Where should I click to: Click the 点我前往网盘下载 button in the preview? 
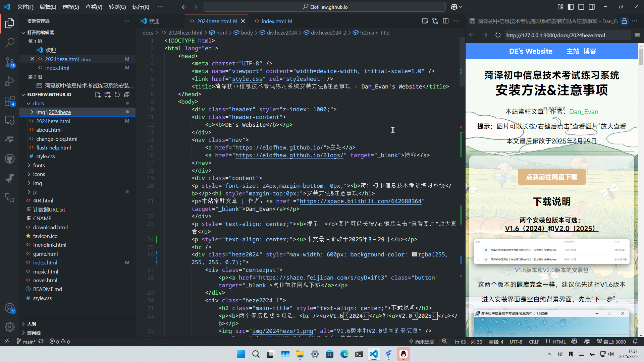click(551, 177)
